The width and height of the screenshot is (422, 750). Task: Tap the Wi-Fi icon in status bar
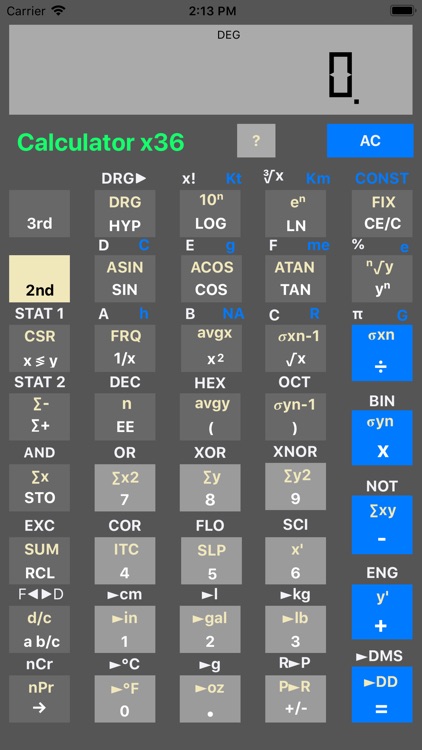coord(58,11)
